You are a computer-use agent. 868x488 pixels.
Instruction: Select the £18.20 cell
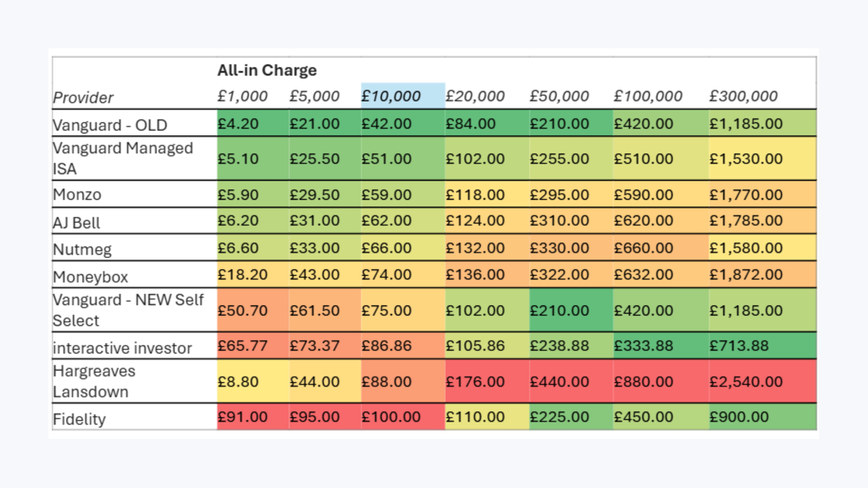252,275
